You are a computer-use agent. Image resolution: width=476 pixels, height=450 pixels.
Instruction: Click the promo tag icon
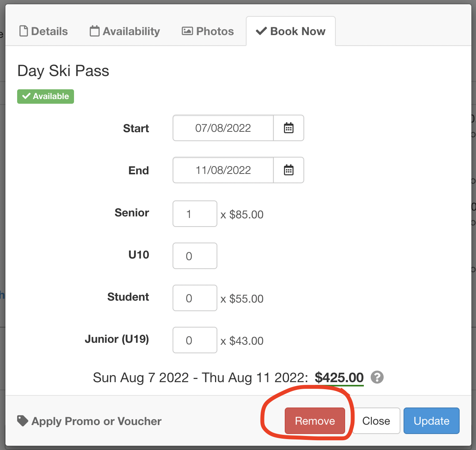click(23, 421)
